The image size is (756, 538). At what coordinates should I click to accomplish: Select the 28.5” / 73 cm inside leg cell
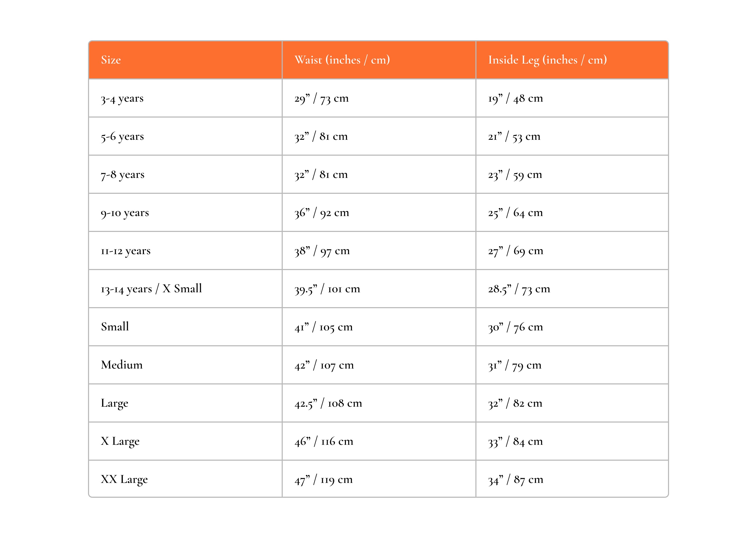[x=572, y=289]
